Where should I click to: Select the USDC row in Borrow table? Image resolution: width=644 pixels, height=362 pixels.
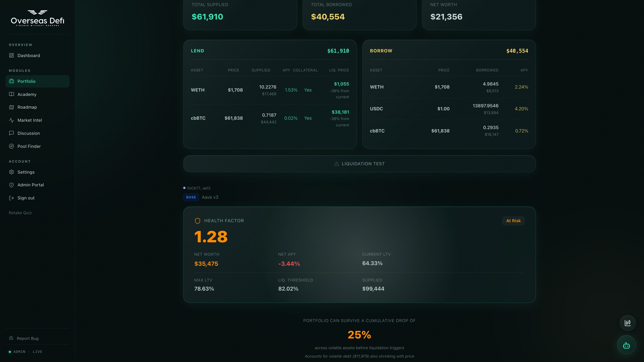coord(449,109)
